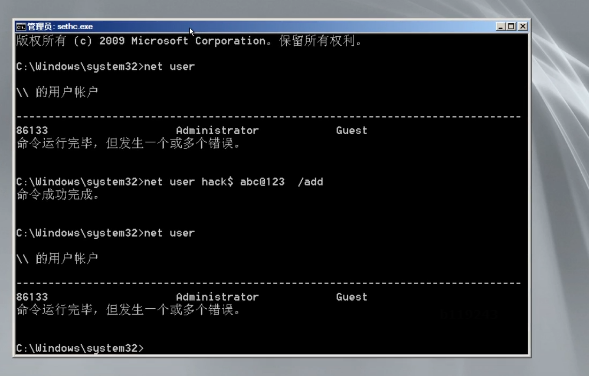Click the sethc.exe title bar text
Screen dimensions: 589x376
[60, 27]
